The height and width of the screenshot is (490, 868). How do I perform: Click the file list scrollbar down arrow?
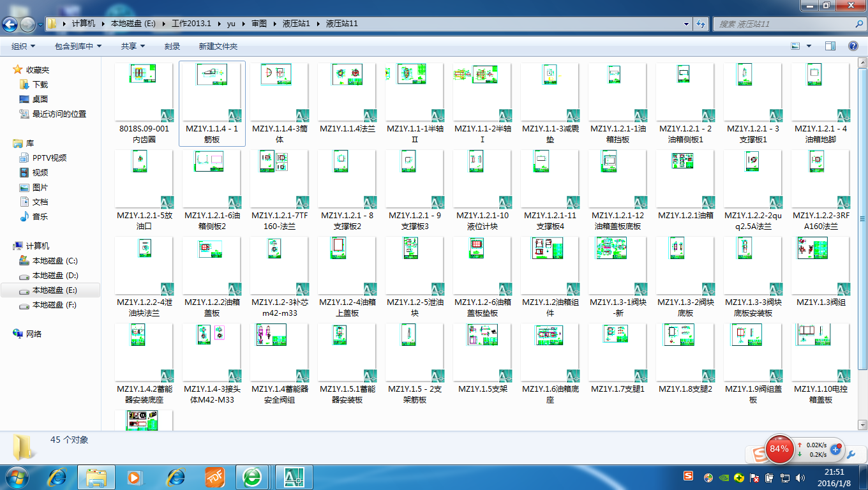click(862, 424)
